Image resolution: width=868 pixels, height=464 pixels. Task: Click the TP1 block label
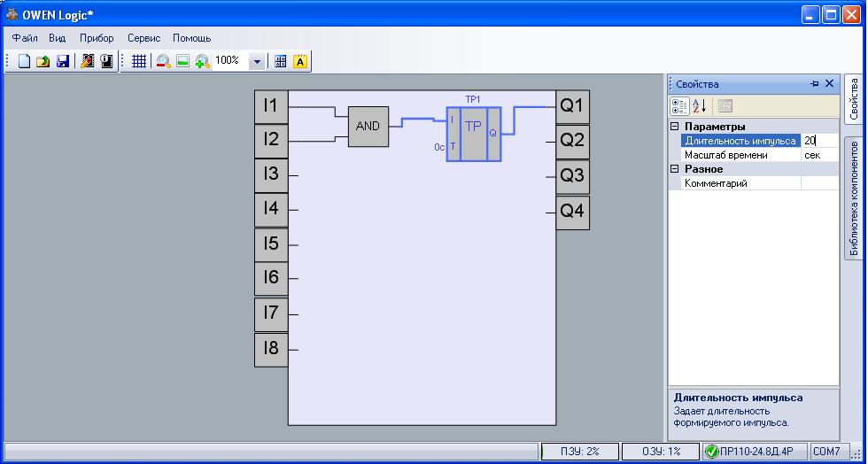point(473,99)
